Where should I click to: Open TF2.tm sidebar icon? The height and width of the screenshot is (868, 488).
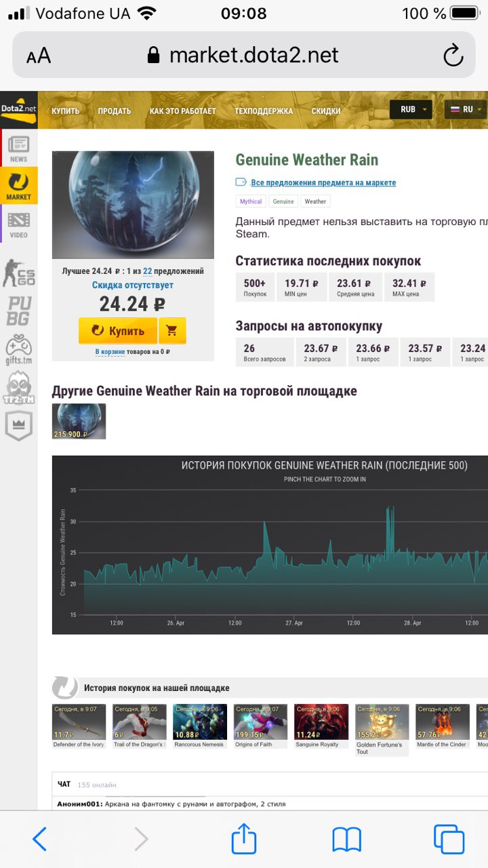[x=19, y=389]
